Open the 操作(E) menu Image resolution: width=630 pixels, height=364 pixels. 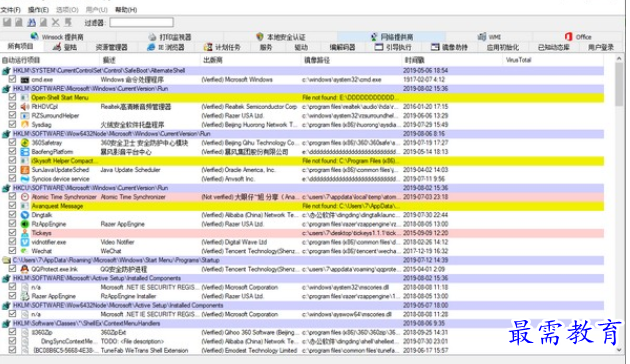pyautogui.click(x=38, y=10)
